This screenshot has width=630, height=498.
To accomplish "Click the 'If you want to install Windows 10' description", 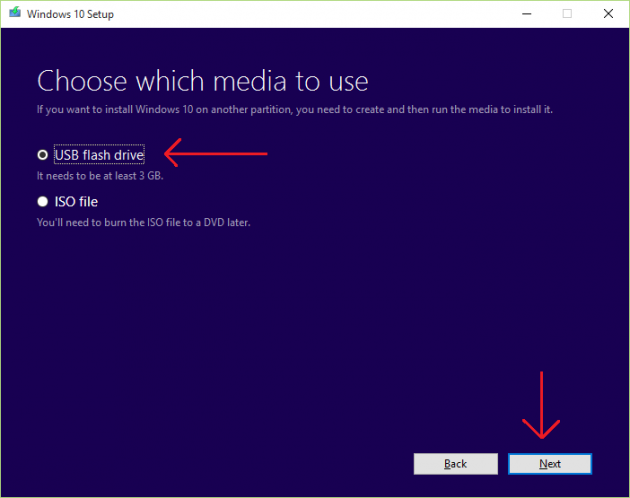I will click(x=295, y=110).
